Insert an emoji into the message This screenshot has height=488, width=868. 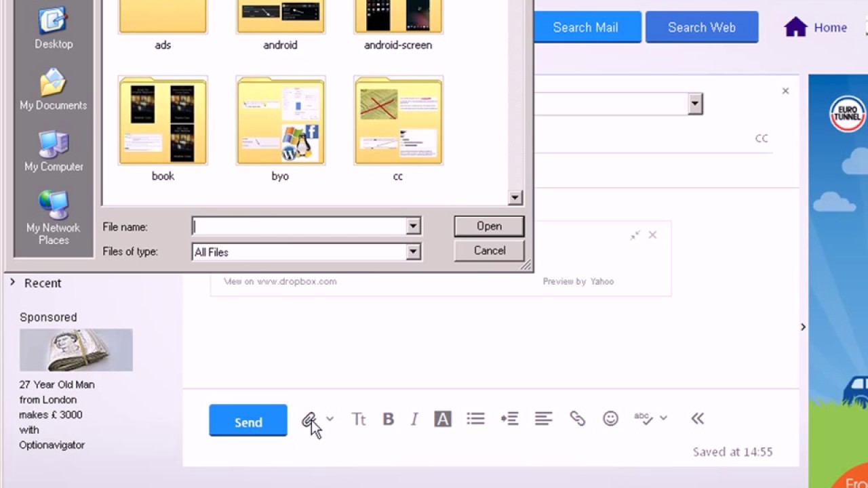click(610, 419)
